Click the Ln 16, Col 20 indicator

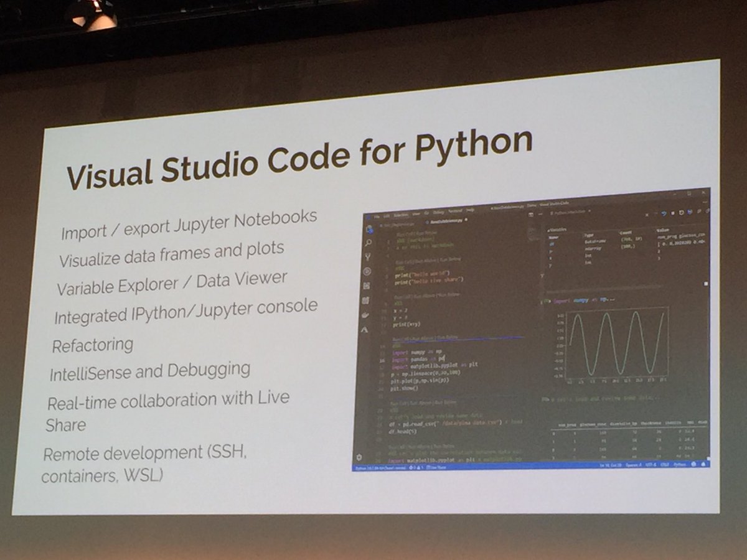[x=611, y=465]
